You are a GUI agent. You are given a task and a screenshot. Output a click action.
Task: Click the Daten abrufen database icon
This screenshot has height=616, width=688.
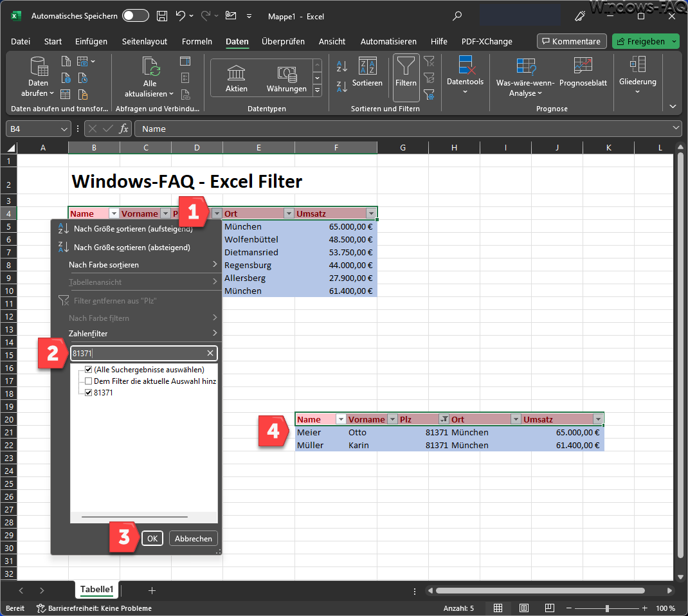pos(39,67)
